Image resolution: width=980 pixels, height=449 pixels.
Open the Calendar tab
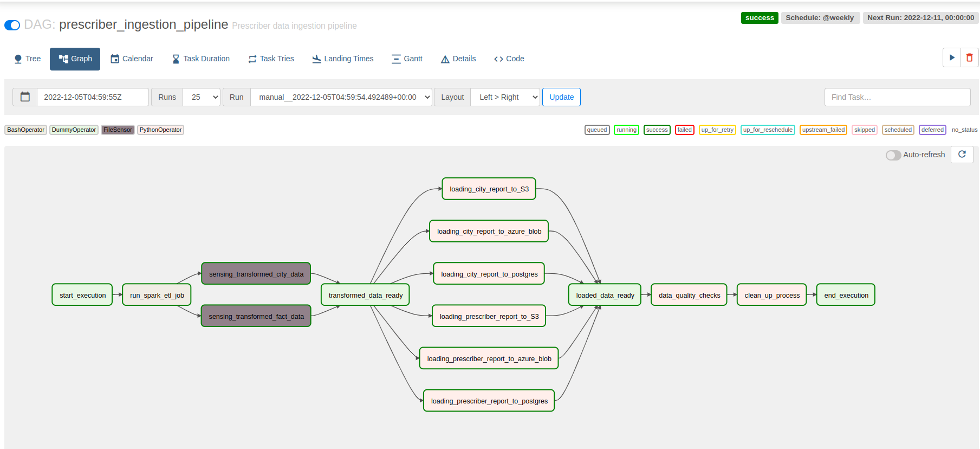[132, 59]
